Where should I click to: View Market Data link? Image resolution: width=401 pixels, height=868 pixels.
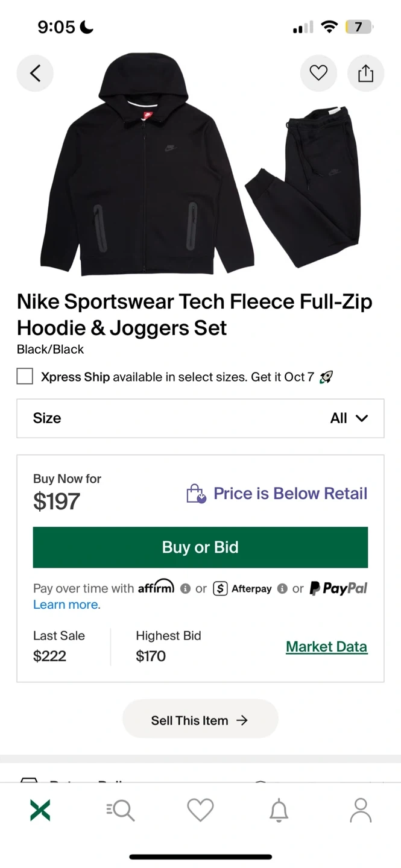point(326,647)
